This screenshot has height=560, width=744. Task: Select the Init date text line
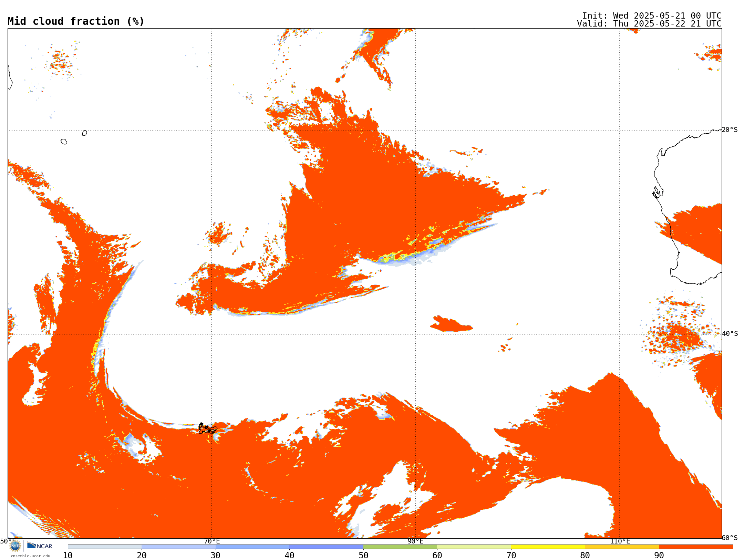pos(652,16)
